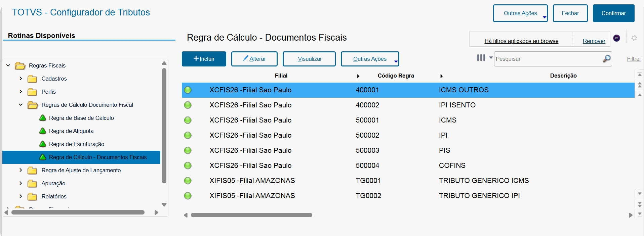
Task: Click the green status circle for IPI ISENTO
Action: [x=188, y=105]
